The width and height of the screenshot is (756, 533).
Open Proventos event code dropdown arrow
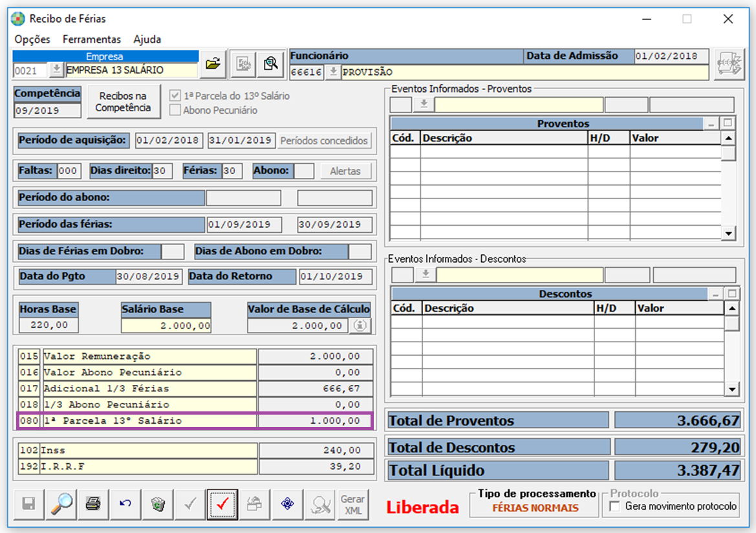(x=424, y=104)
